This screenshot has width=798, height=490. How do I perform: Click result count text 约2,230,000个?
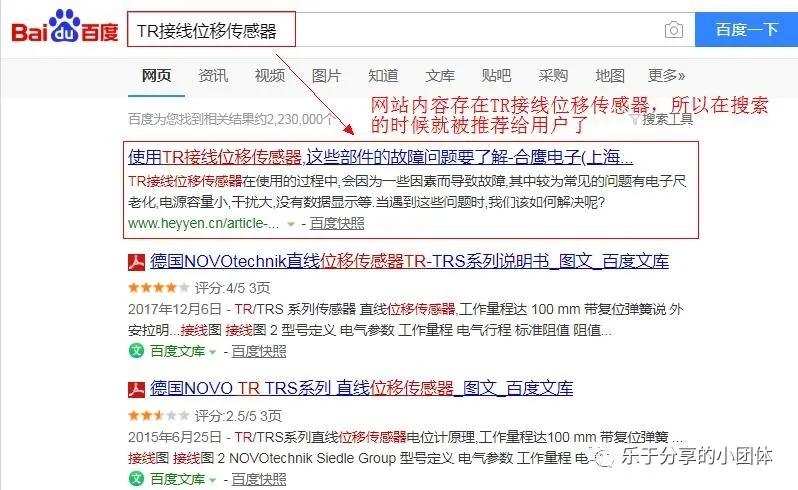tap(294, 120)
